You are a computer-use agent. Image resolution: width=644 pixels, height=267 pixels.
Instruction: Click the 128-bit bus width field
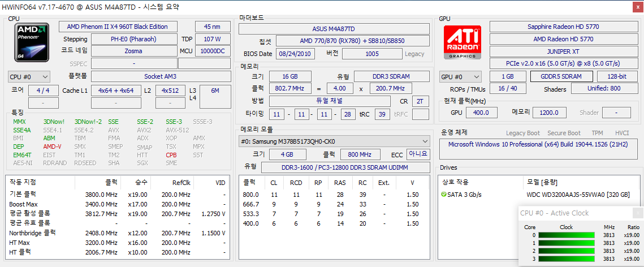click(x=617, y=77)
